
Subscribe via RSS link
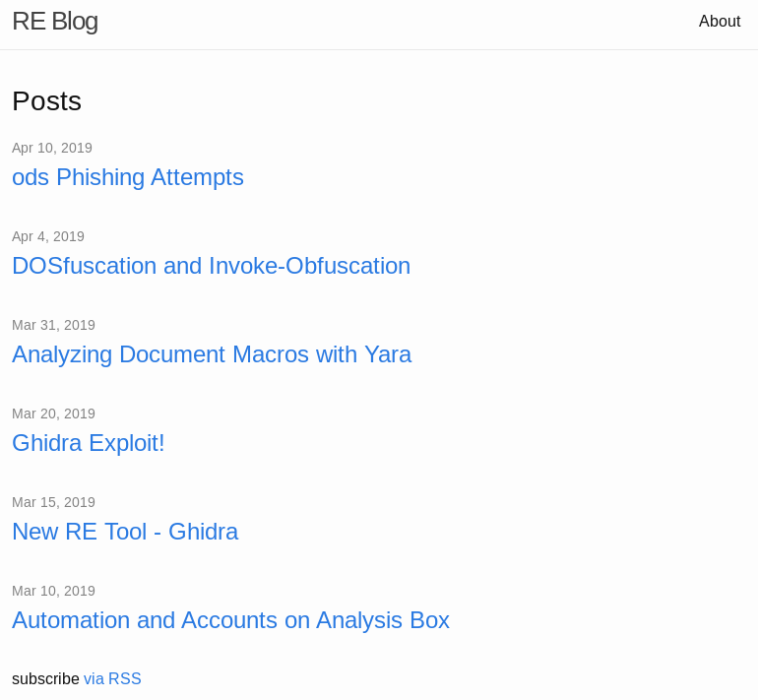point(112,679)
